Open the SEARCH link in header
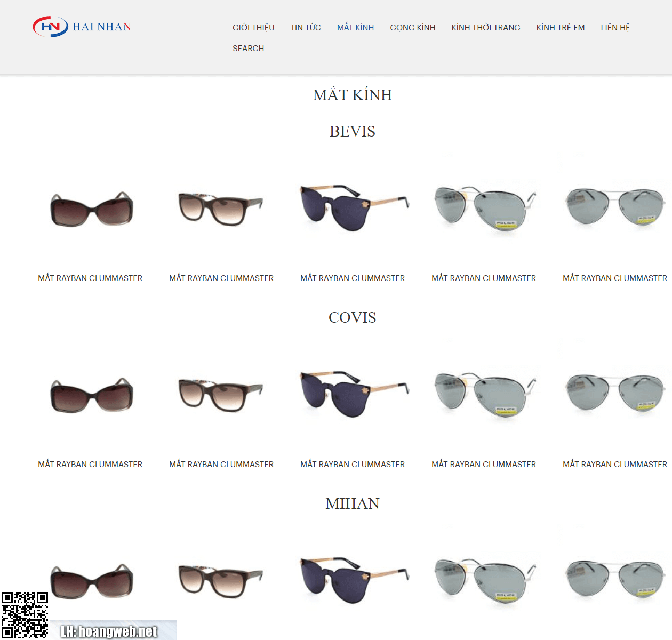The image size is (672, 640). coord(248,48)
